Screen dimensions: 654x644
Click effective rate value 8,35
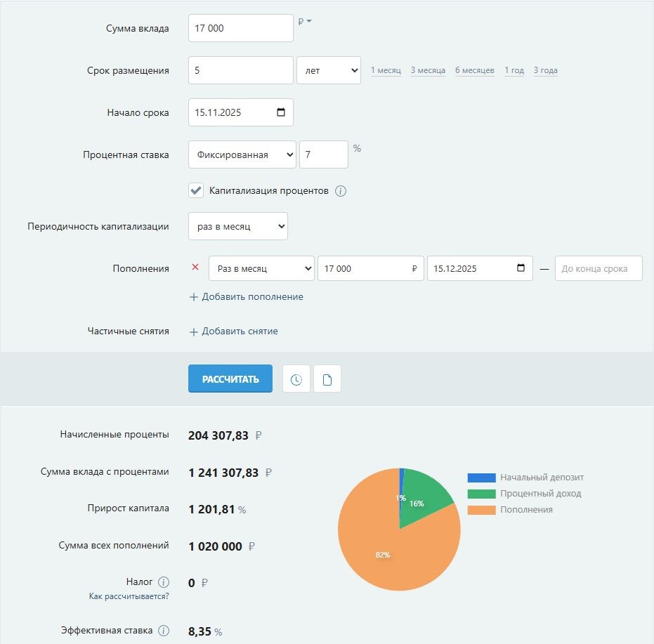click(200, 631)
